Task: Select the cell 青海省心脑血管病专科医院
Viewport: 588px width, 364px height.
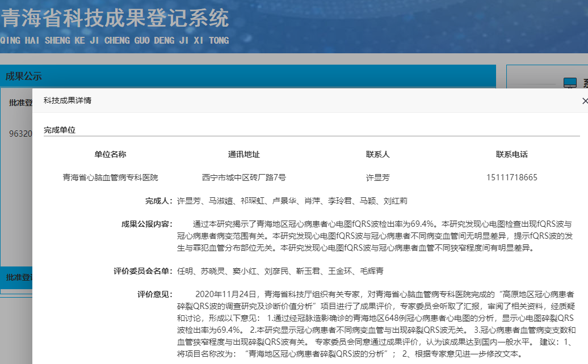Action: tap(110, 177)
